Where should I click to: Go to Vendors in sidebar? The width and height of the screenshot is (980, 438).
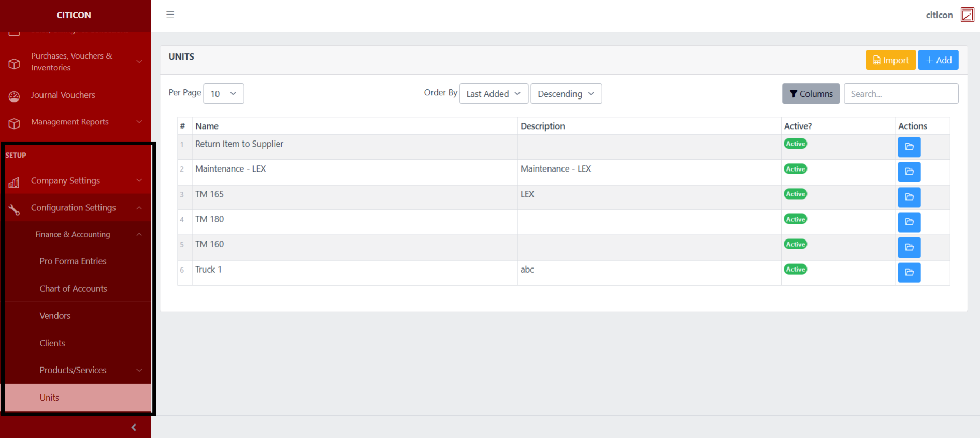(x=55, y=316)
